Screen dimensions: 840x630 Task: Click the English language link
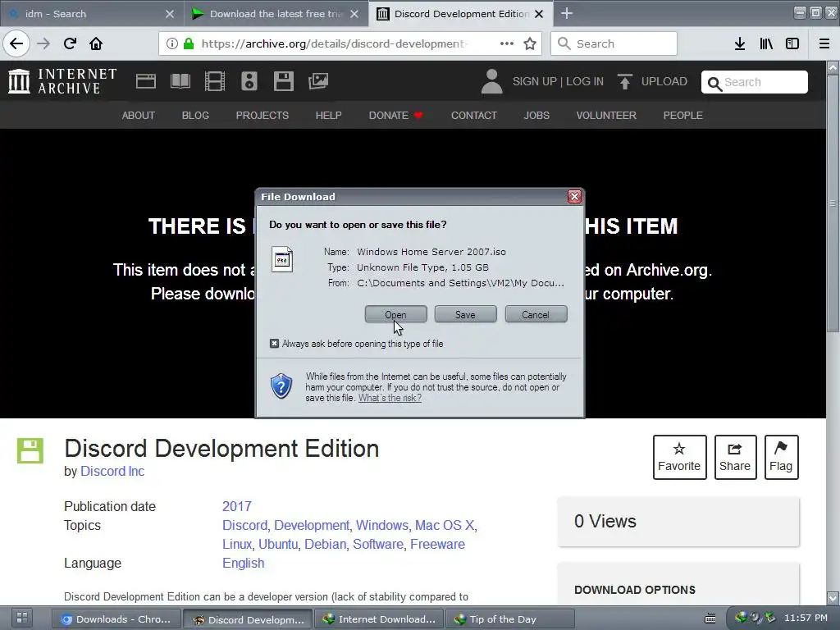pos(243,563)
